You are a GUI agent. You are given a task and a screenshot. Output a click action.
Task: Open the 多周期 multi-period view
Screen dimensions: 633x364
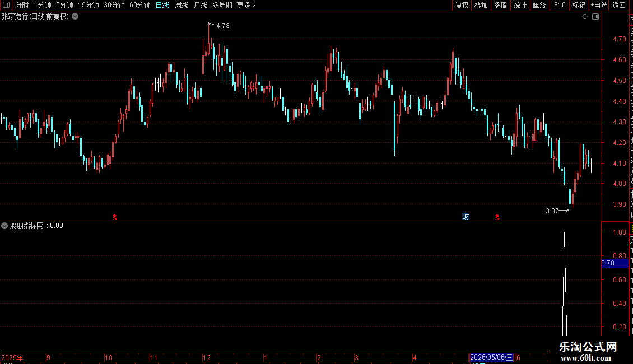[x=222, y=5]
